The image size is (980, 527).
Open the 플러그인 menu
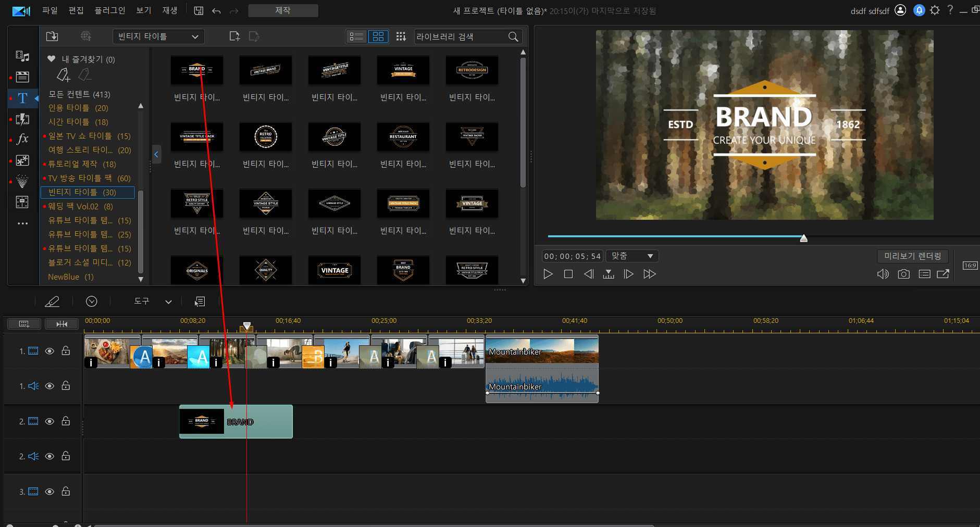[109, 10]
